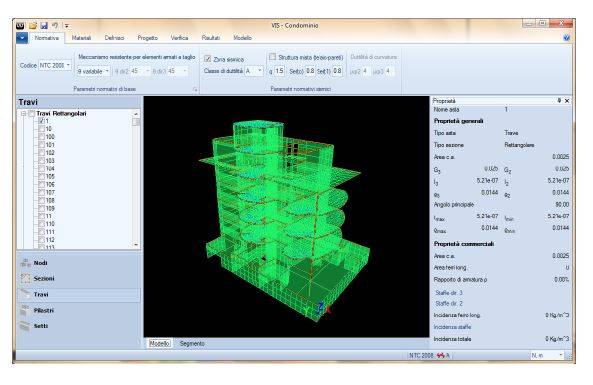Enable Struttura mista checkbox

[272, 57]
